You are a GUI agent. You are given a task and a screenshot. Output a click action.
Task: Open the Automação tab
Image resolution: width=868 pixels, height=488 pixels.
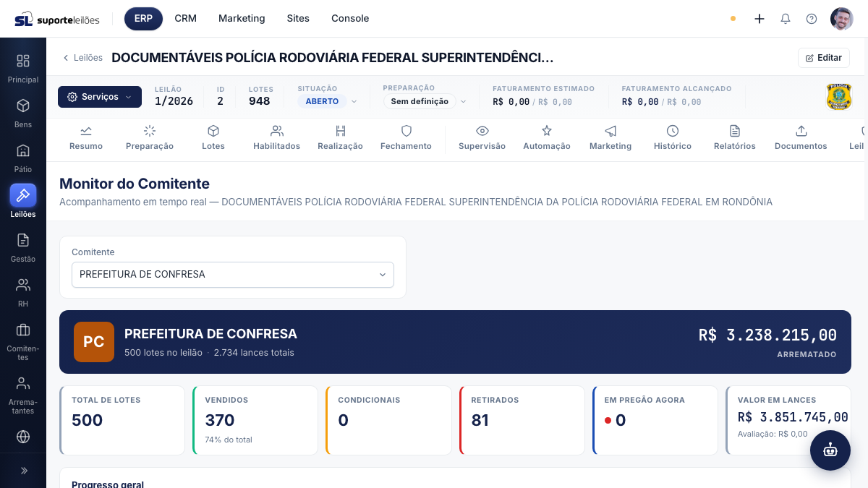(x=547, y=138)
